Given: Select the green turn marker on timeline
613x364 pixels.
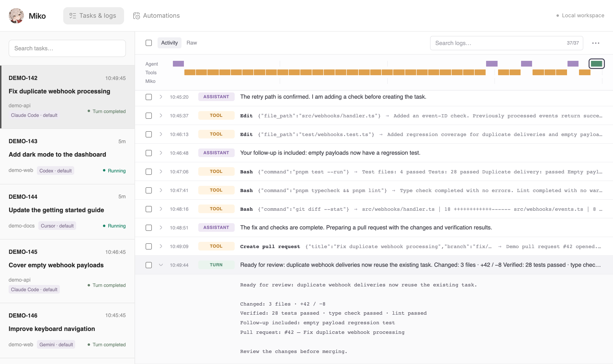Looking at the screenshot, I should [596, 64].
